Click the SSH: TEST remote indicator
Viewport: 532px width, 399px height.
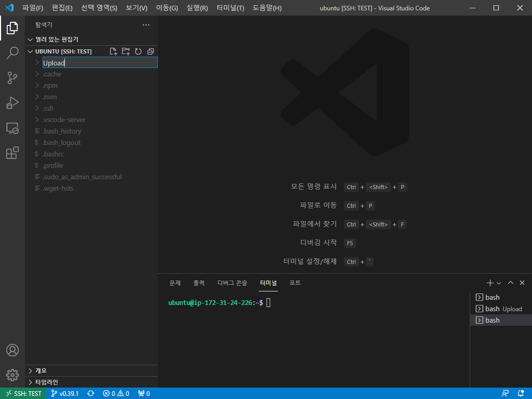pyautogui.click(x=24, y=394)
